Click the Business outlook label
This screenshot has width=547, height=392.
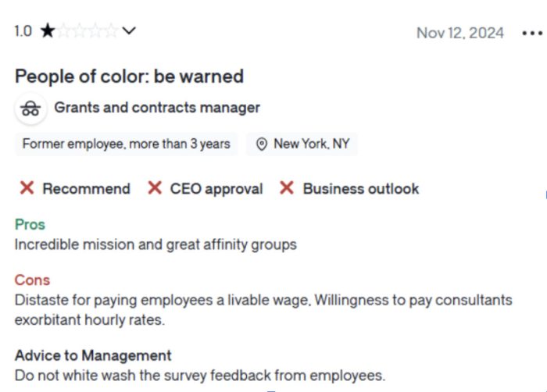(361, 189)
